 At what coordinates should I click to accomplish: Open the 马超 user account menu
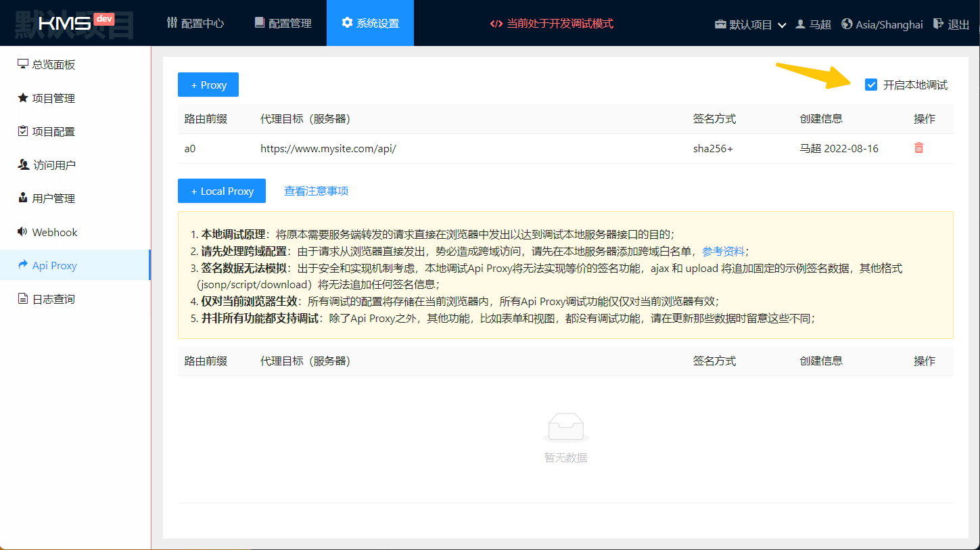pos(813,24)
